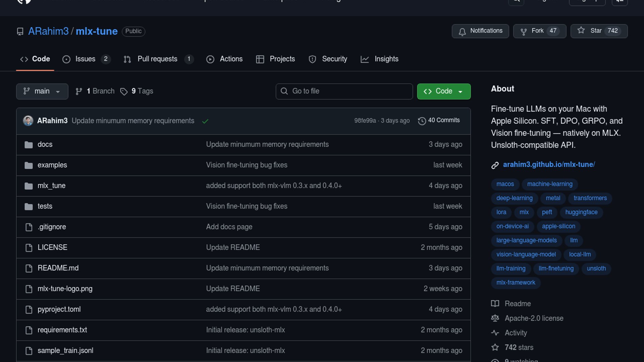Image resolution: width=644 pixels, height=362 pixels.
Task: Click the Fork repository icon
Action: pos(523,31)
